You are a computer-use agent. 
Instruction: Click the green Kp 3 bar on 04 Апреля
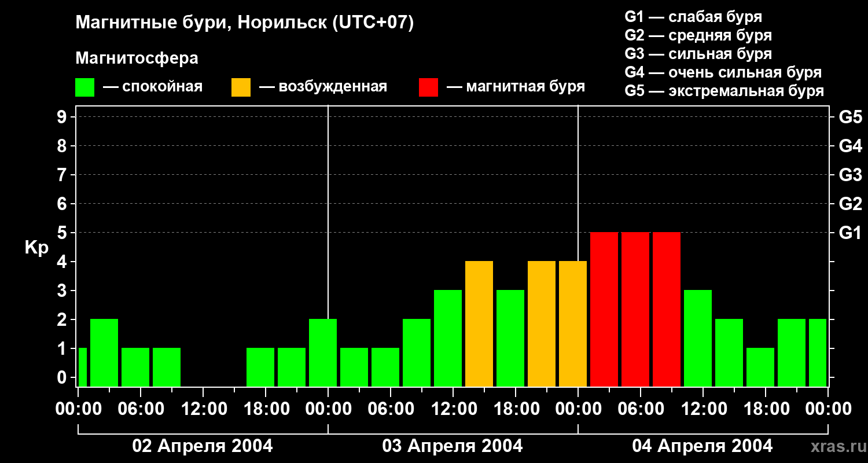[698, 338]
